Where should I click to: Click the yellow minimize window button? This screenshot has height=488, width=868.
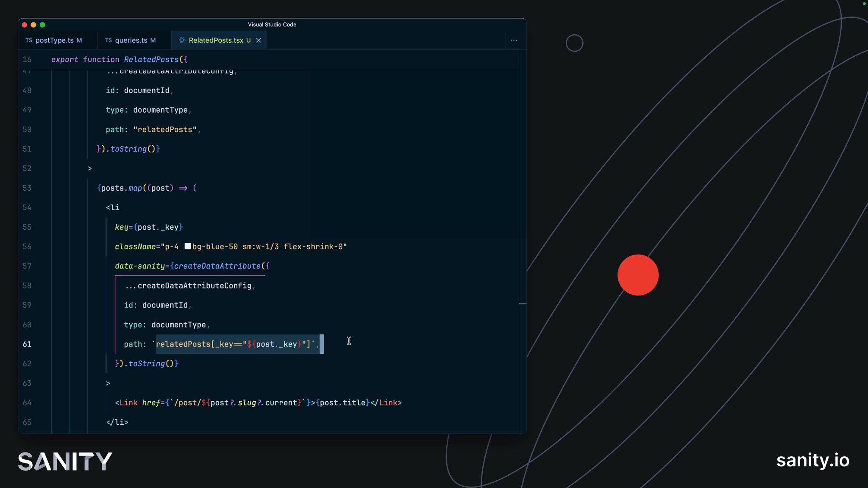pyautogui.click(x=33, y=25)
